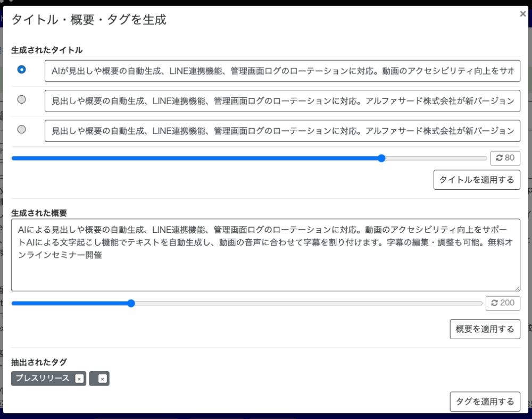
Task: Remove the empty second tag
Action: click(102, 379)
